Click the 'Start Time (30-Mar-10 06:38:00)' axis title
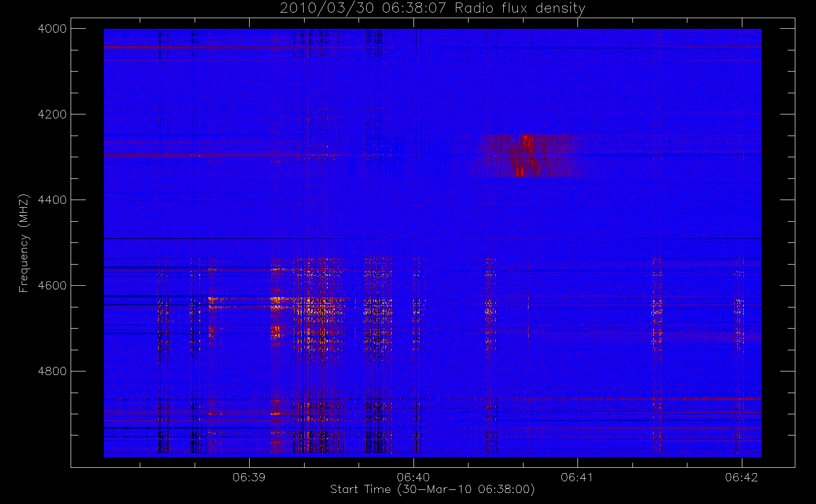The width and height of the screenshot is (816, 504). point(433,489)
